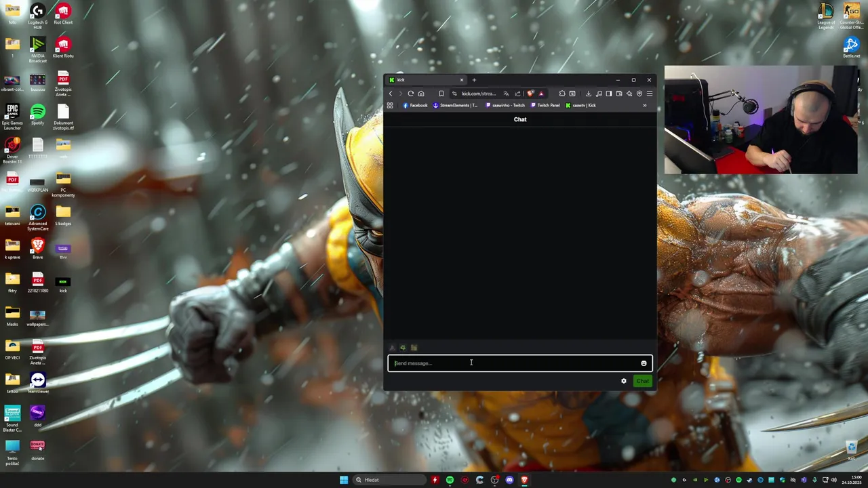The image size is (868, 488).
Task: Click the green Chat send button
Action: 642,381
